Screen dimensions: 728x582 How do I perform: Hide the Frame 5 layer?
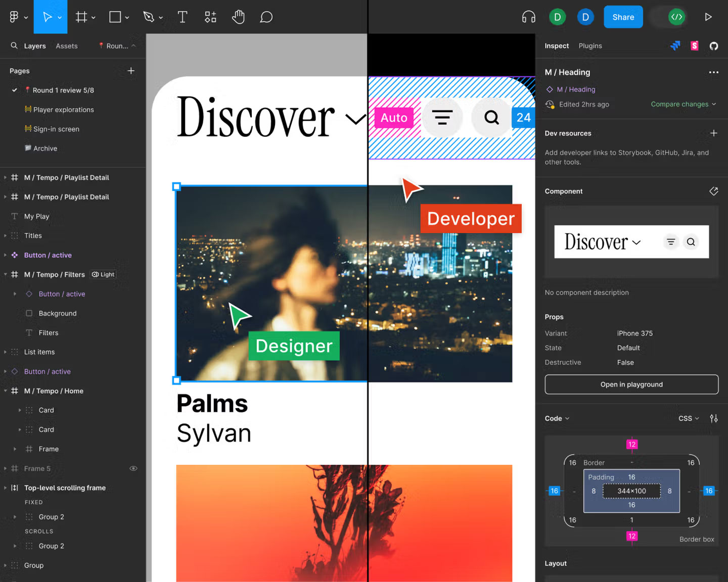click(133, 468)
